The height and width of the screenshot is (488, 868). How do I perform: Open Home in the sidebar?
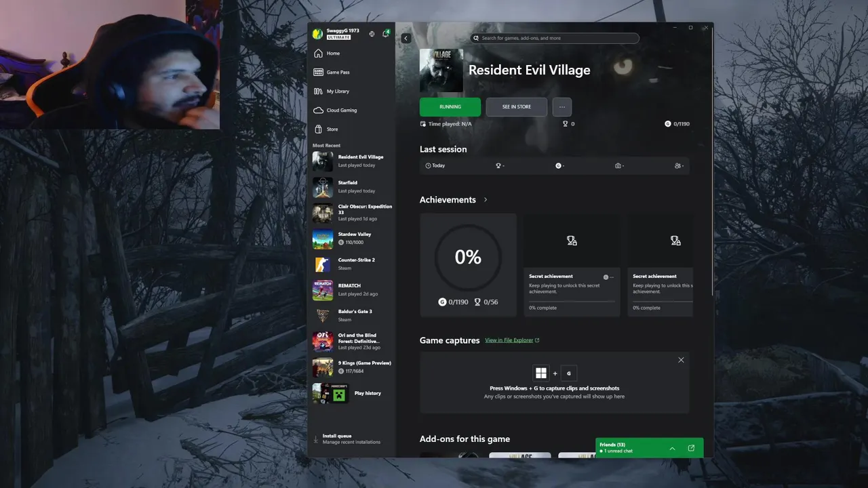click(351, 54)
